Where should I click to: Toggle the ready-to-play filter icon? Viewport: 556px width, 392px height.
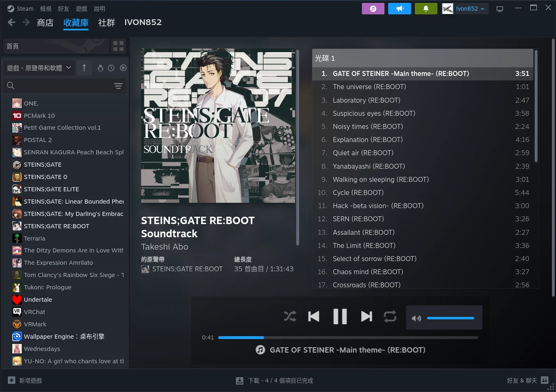pyautogui.click(x=123, y=68)
